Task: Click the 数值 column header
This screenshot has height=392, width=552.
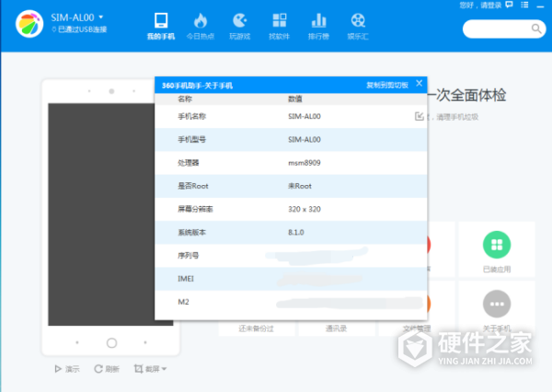Action: (295, 99)
